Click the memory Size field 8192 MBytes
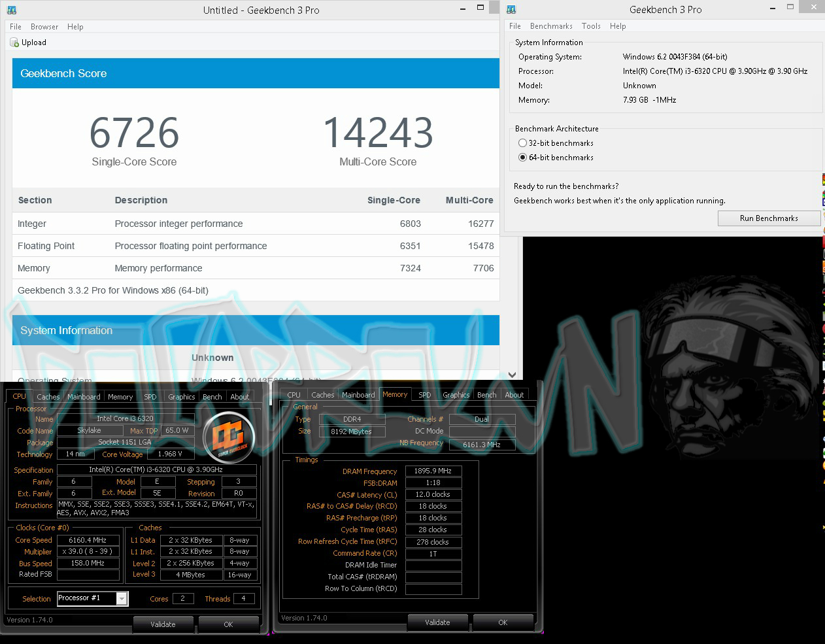This screenshot has width=825, height=644. point(352,432)
